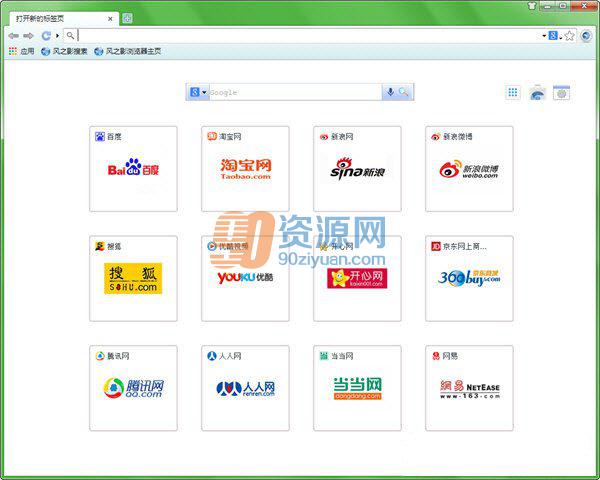The height and width of the screenshot is (480, 600).
Task: Start voice search with microphone icon
Action: (x=390, y=92)
